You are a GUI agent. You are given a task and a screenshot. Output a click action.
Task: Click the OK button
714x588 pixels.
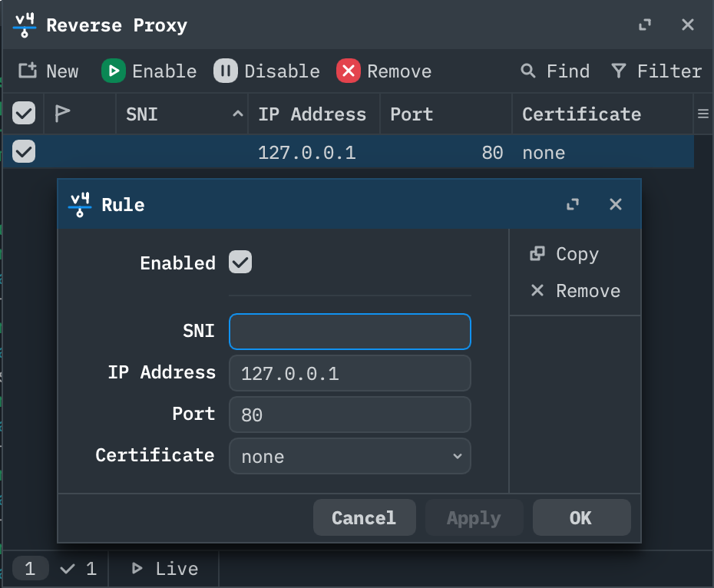(581, 517)
